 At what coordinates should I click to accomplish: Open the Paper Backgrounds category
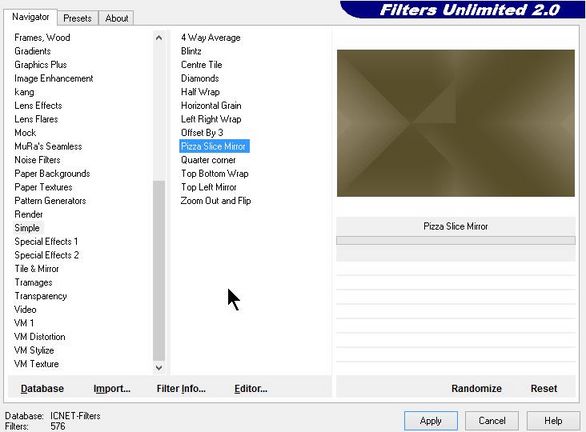coord(52,173)
